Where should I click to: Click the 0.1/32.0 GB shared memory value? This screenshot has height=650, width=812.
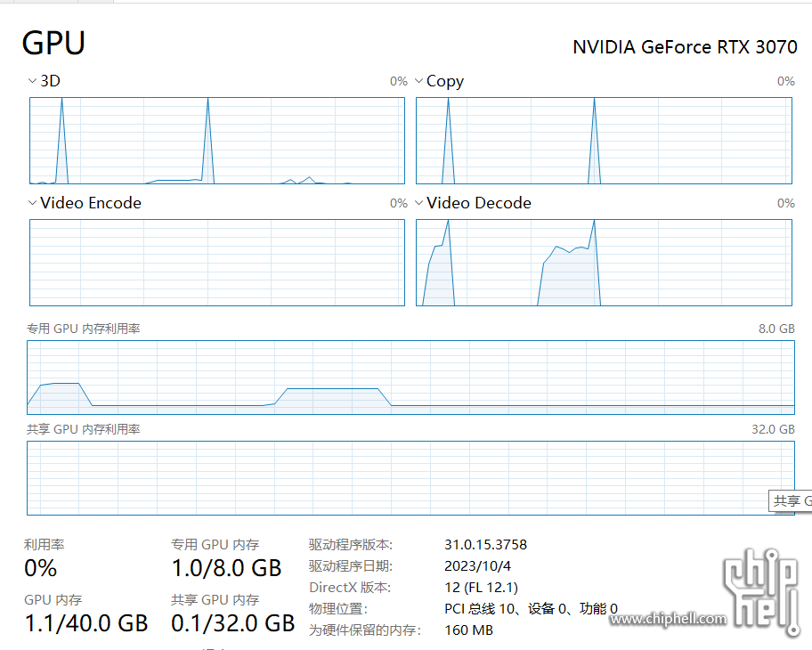(x=233, y=623)
